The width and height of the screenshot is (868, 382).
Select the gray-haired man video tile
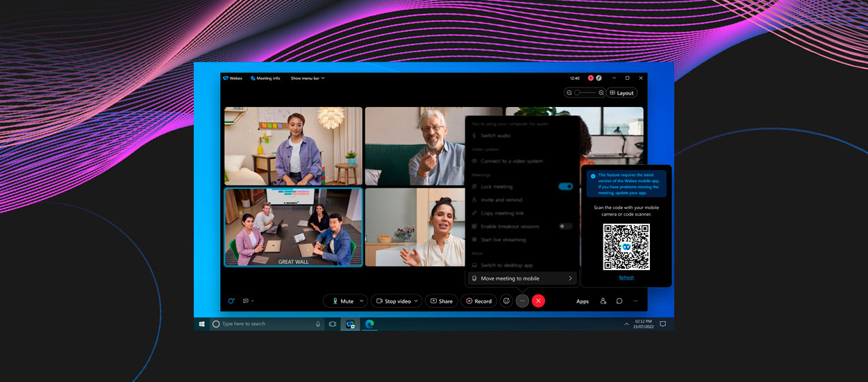[x=415, y=146]
